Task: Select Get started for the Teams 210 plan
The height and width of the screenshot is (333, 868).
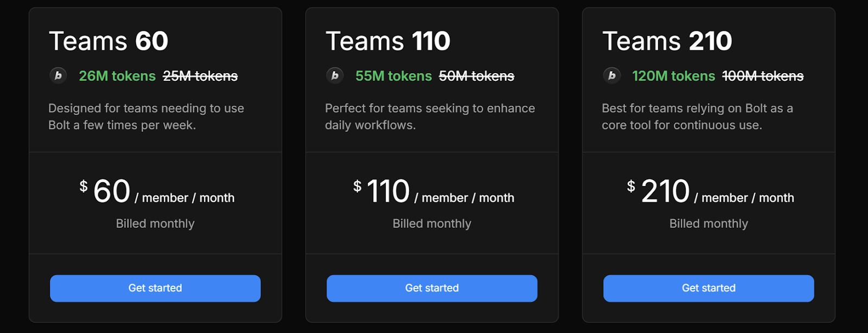Action: point(709,288)
